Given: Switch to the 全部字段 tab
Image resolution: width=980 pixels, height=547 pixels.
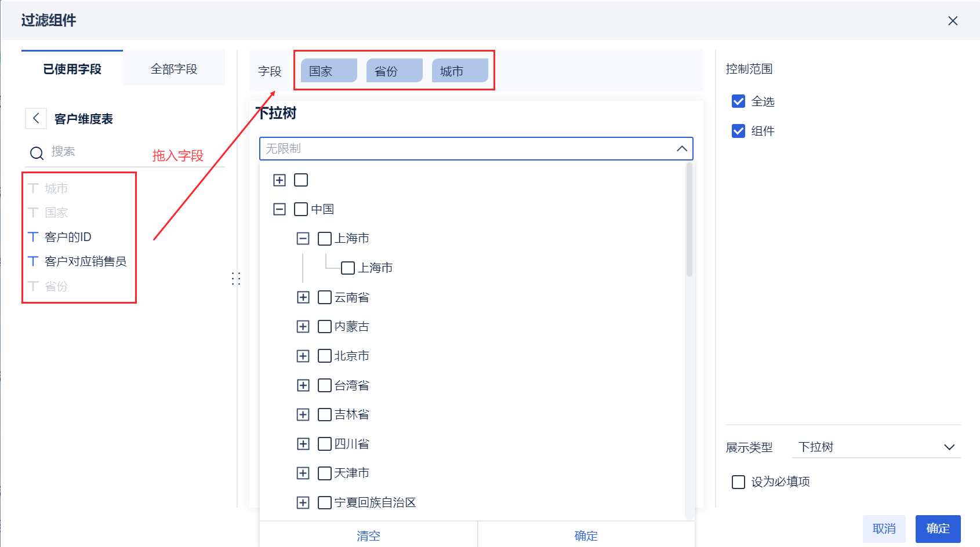Looking at the screenshot, I should click(174, 69).
